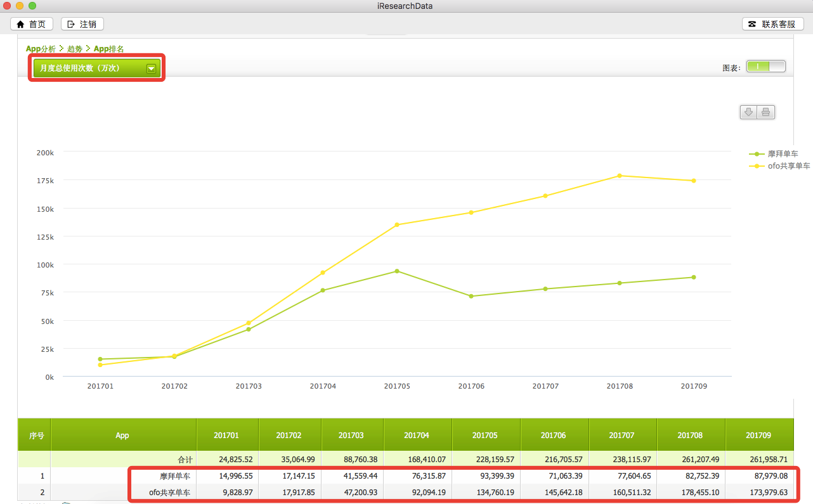This screenshot has width=813, height=504.
Task: Go to 趋势 in breadcrumb
Action: click(75, 49)
